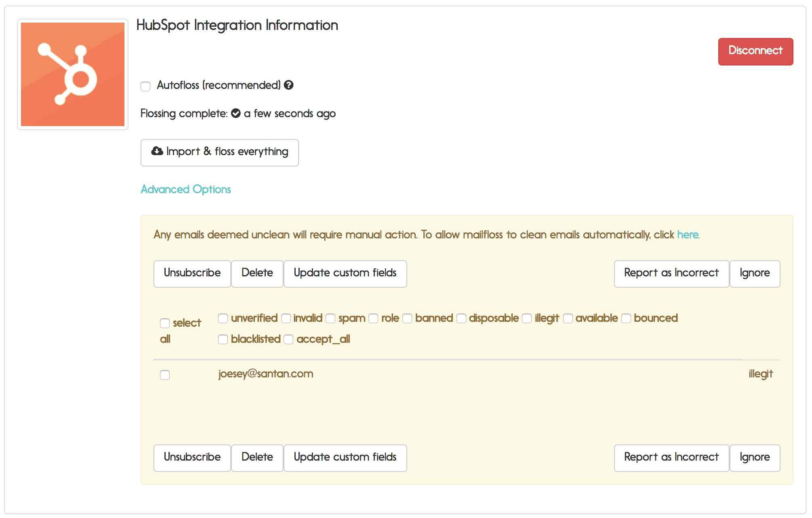The width and height of the screenshot is (812, 518).
Task: Click the illegit status label in email row
Action: [761, 374]
